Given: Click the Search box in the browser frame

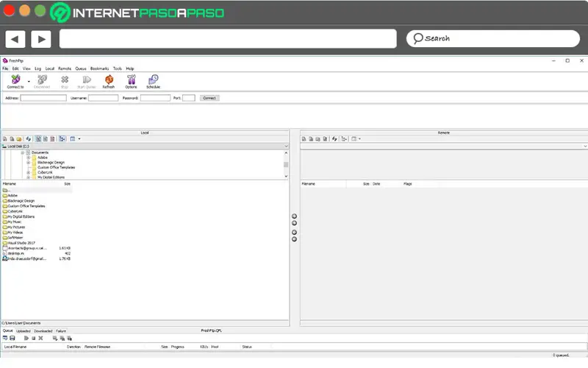Looking at the screenshot, I should pos(492,39).
